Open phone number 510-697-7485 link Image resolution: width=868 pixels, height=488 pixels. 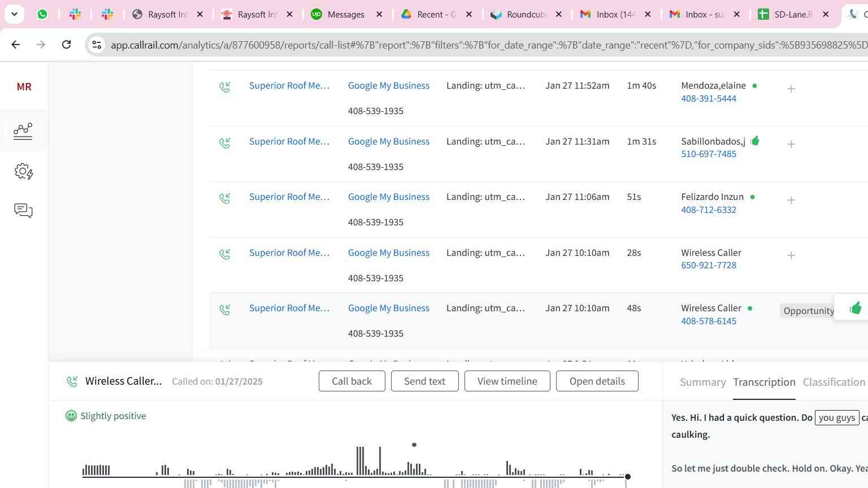click(x=709, y=154)
